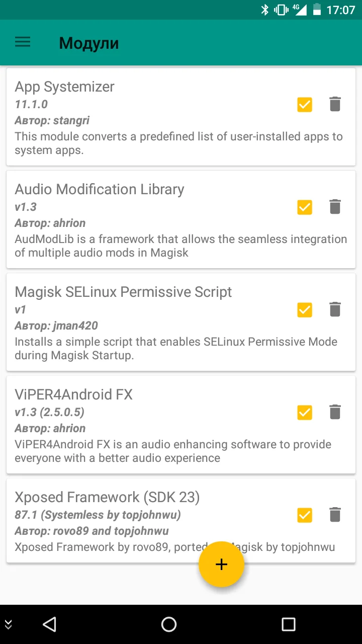Tap the double-chevron collapse icon

[x=8, y=624]
